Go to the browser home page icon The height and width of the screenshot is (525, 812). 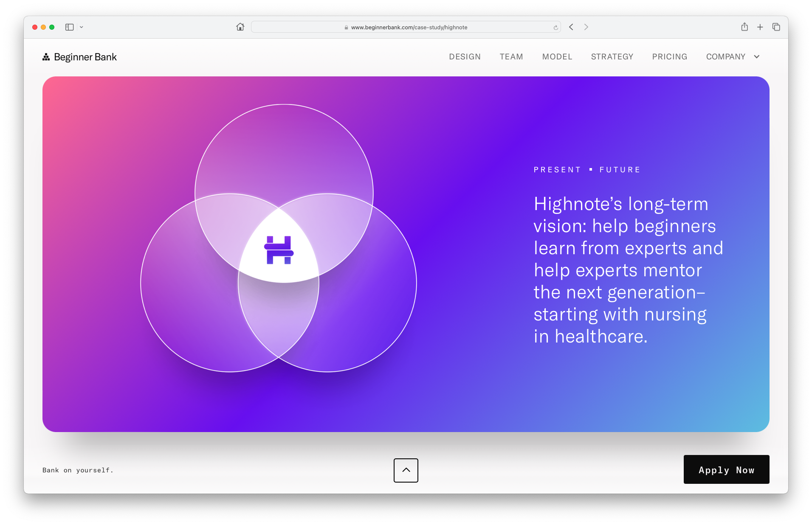pyautogui.click(x=240, y=27)
